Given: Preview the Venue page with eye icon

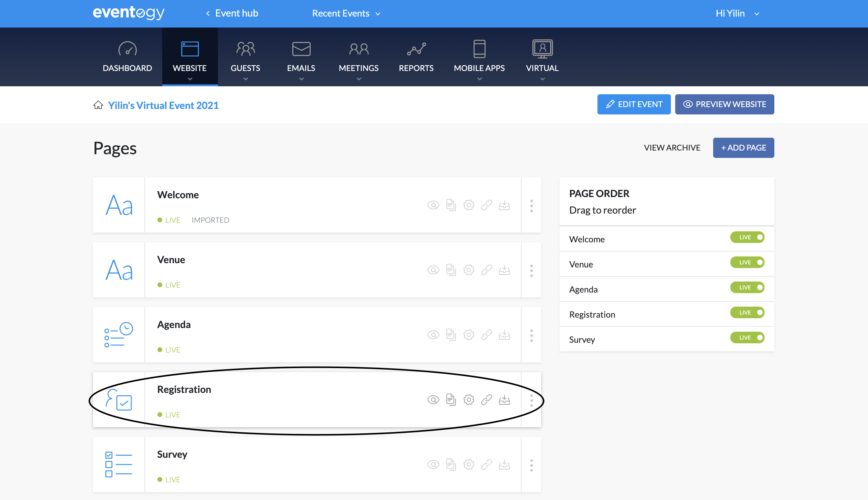Looking at the screenshot, I should [x=433, y=270].
